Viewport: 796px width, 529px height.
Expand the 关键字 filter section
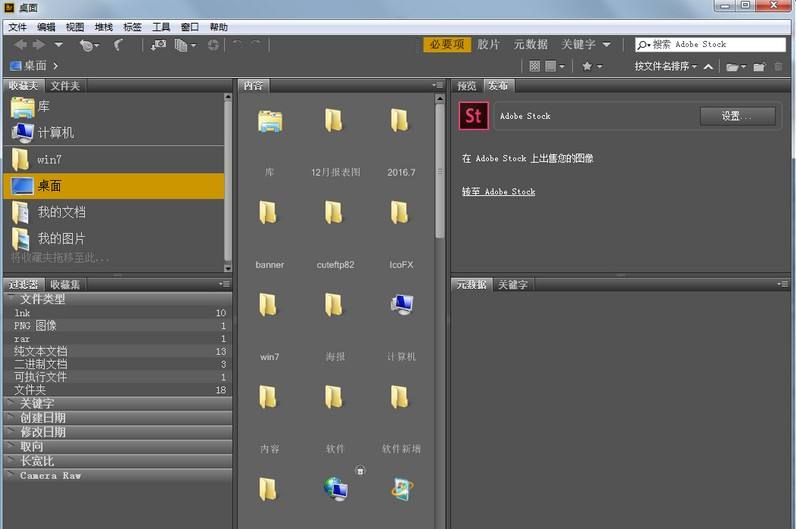tap(37, 403)
